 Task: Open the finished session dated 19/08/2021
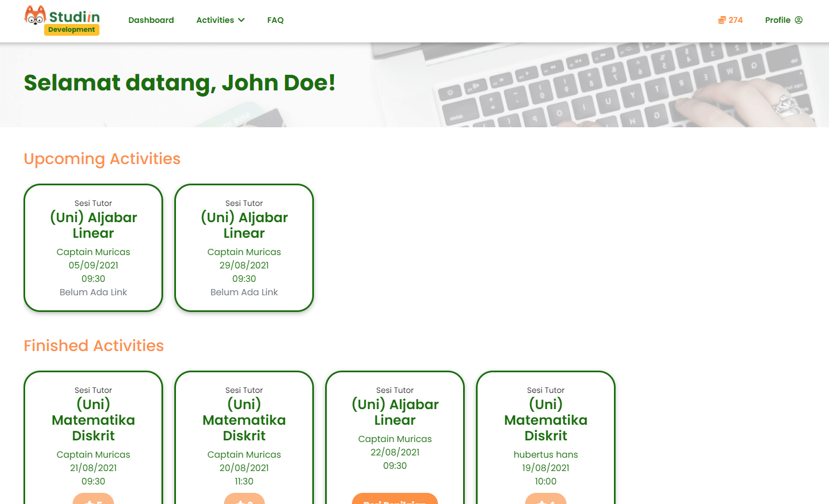pos(546,438)
